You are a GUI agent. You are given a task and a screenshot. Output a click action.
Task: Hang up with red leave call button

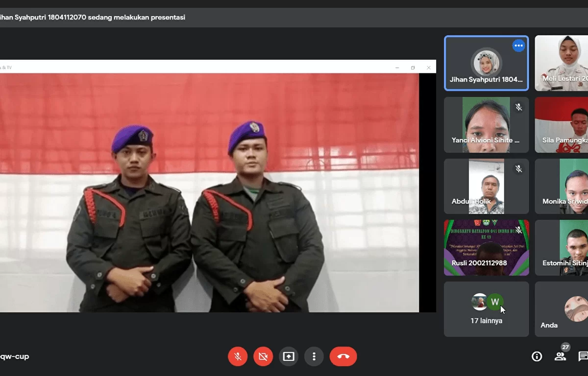click(x=343, y=356)
